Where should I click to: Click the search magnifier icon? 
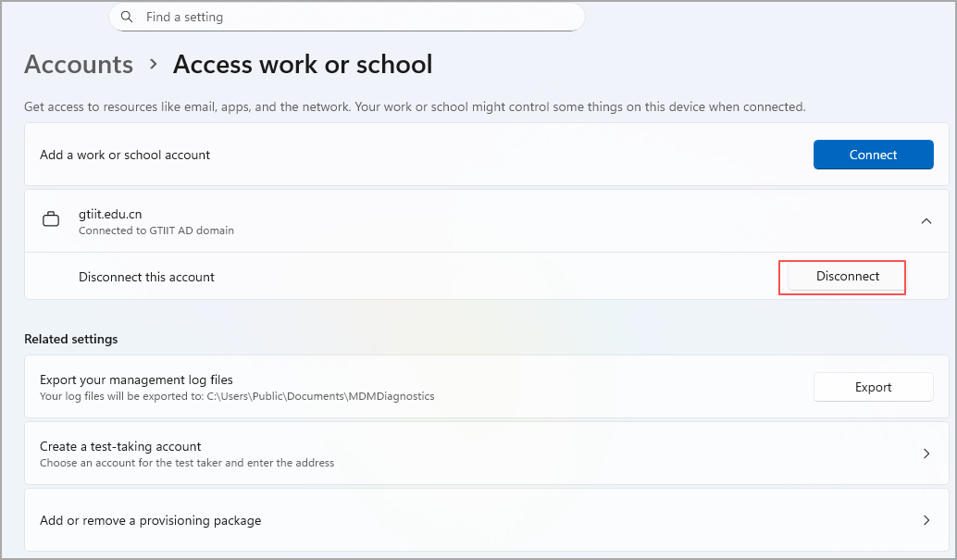(127, 17)
